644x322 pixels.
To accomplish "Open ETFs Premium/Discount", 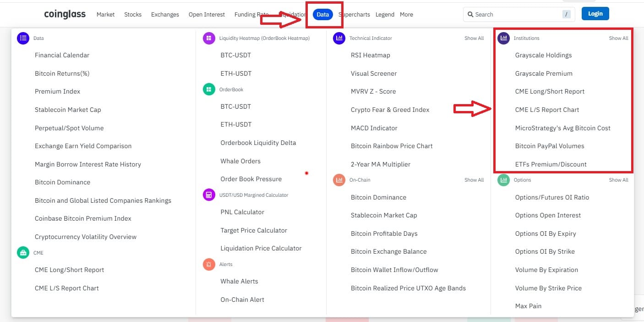I will pos(551,164).
